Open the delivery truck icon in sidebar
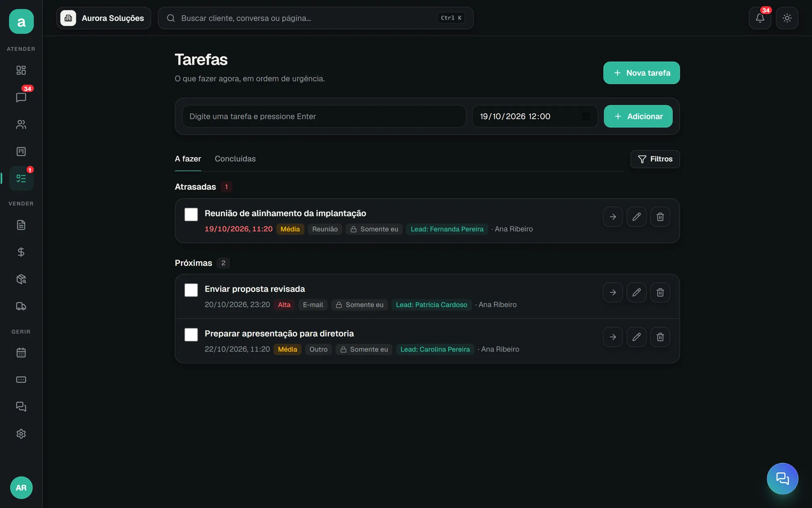 click(21, 306)
